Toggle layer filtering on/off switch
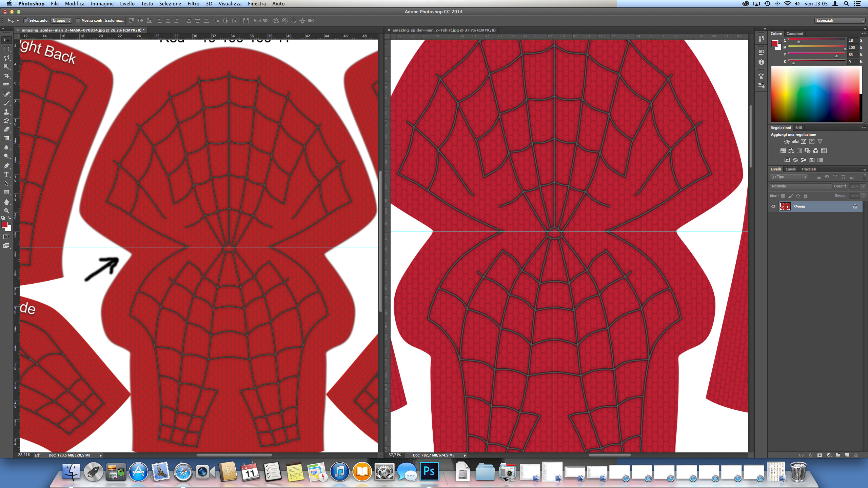The width and height of the screenshot is (868, 488). (x=865, y=177)
